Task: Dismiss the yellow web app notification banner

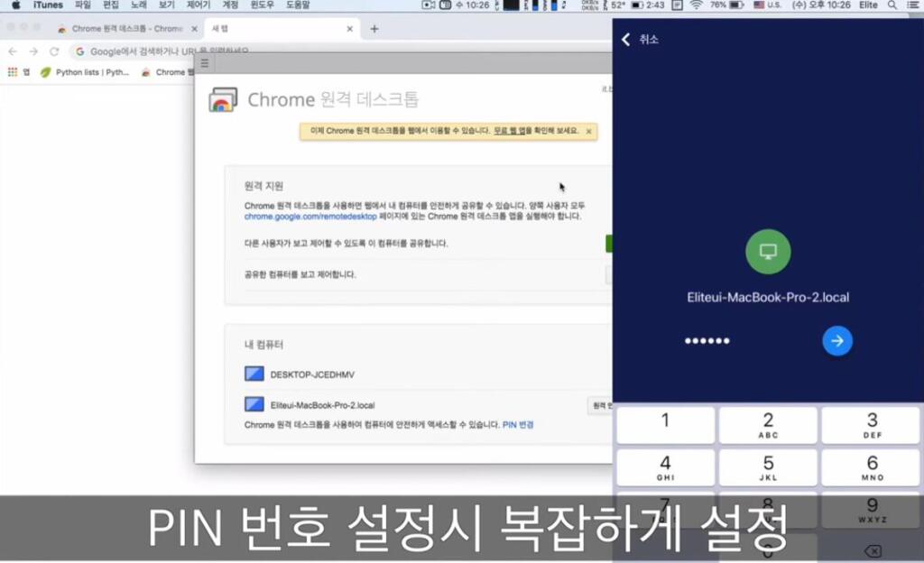Action: click(x=588, y=131)
